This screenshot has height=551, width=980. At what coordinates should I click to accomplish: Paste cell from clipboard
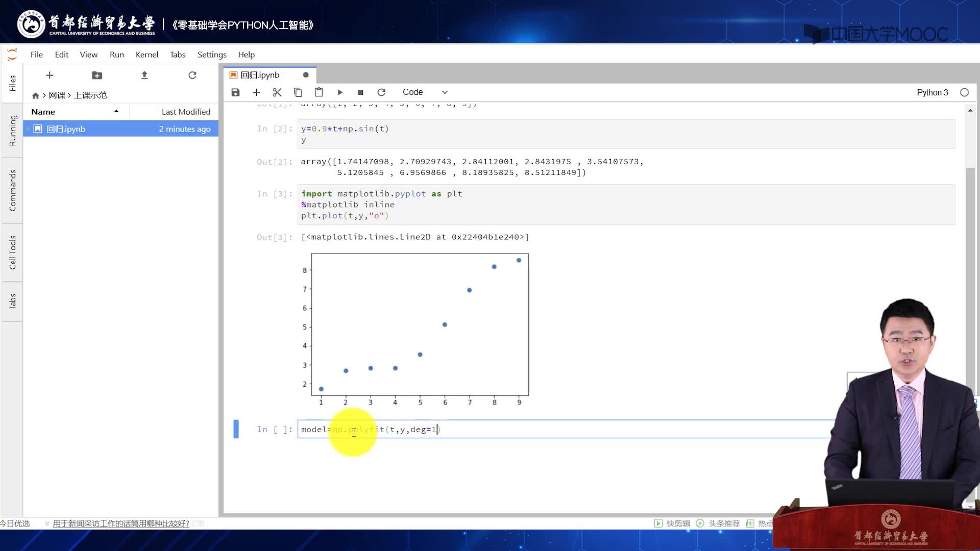(x=319, y=92)
